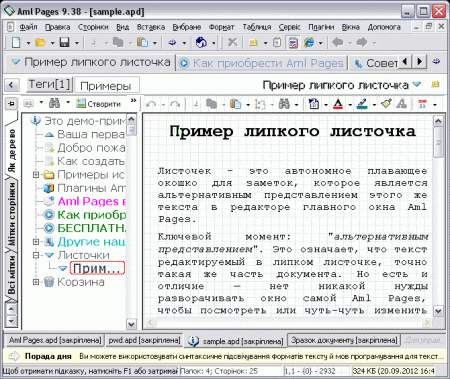Screen dimensions: 450x379
Task: Open the page title dropdown triangle
Action: [417, 84]
